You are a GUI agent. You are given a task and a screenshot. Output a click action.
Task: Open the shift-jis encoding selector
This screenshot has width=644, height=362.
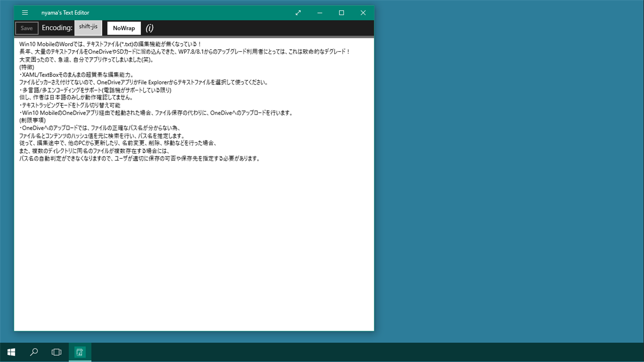coord(88,27)
